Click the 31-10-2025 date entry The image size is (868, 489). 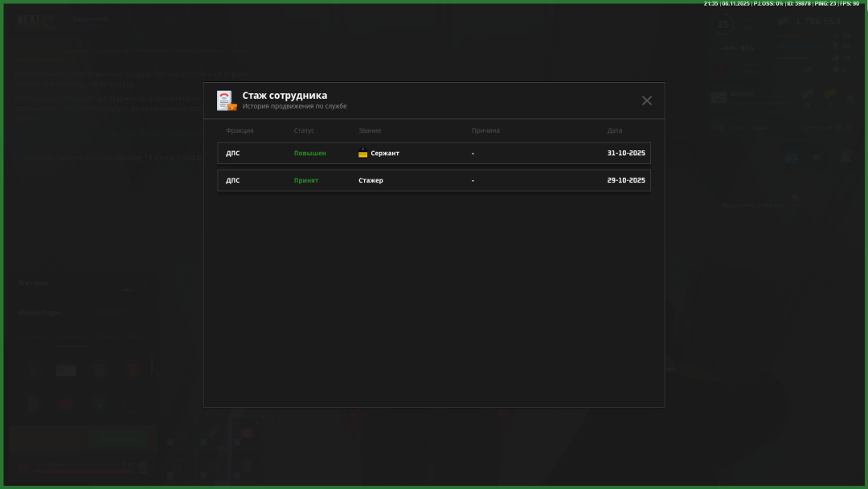pyautogui.click(x=625, y=154)
